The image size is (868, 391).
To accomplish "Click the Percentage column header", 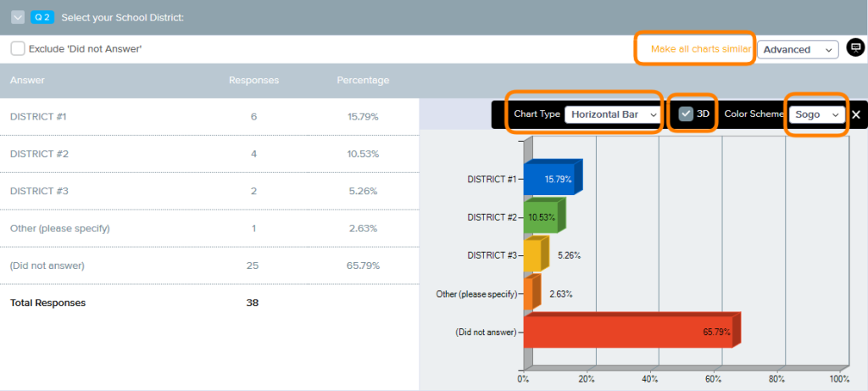I will pyautogui.click(x=363, y=81).
